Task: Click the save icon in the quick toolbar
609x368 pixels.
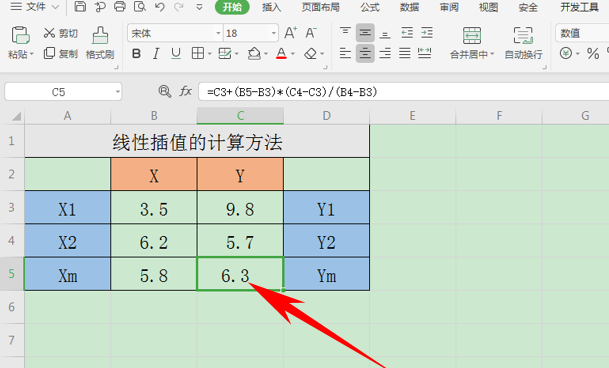Action: (x=80, y=7)
